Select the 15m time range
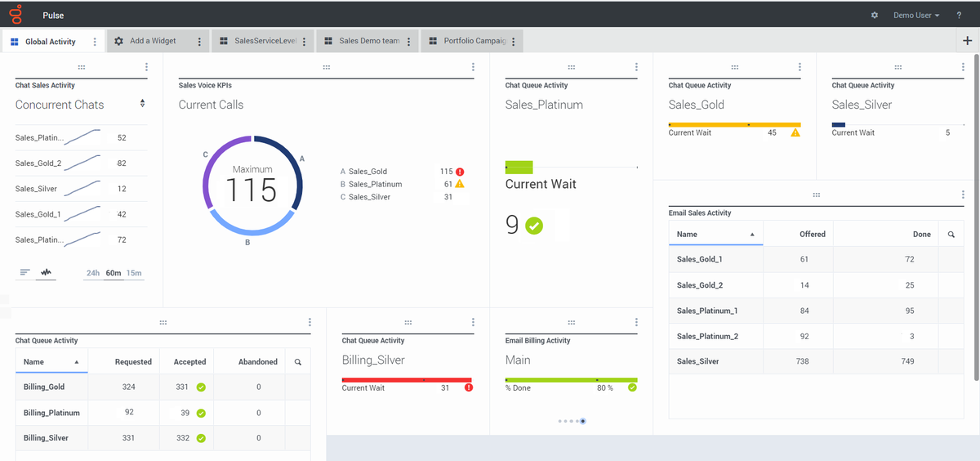 (133, 273)
